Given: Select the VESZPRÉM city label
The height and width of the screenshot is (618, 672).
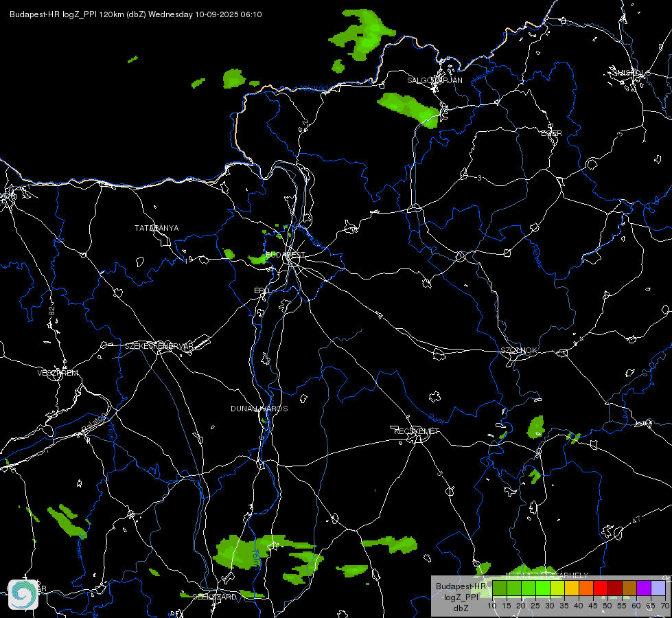Looking at the screenshot, I should tap(58, 373).
